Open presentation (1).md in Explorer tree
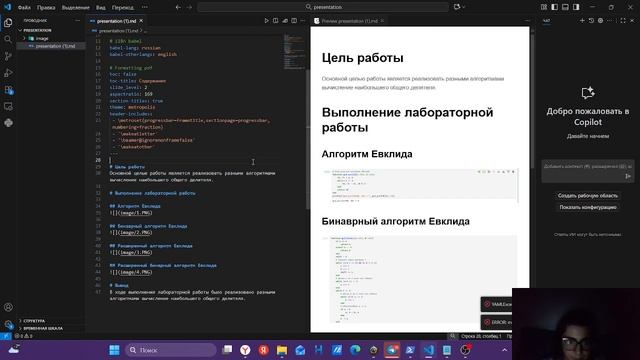Image resolution: width=640 pixels, height=360 pixels. tap(51, 46)
